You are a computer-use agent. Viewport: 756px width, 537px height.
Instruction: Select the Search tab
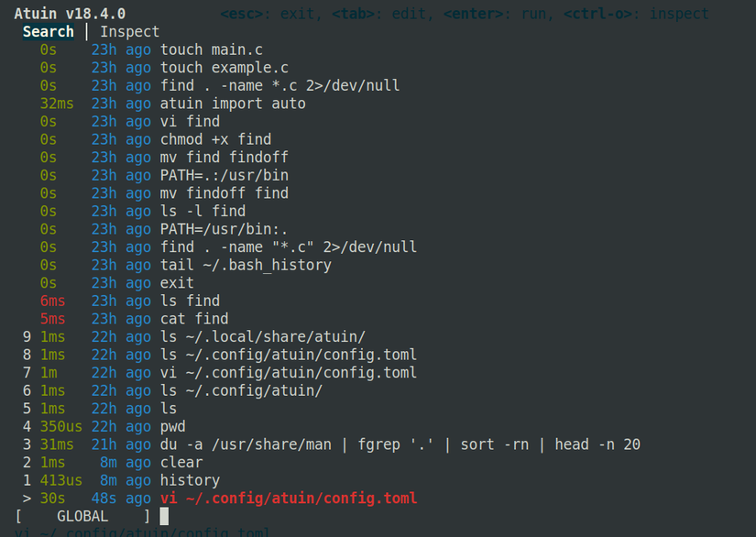coord(48,31)
